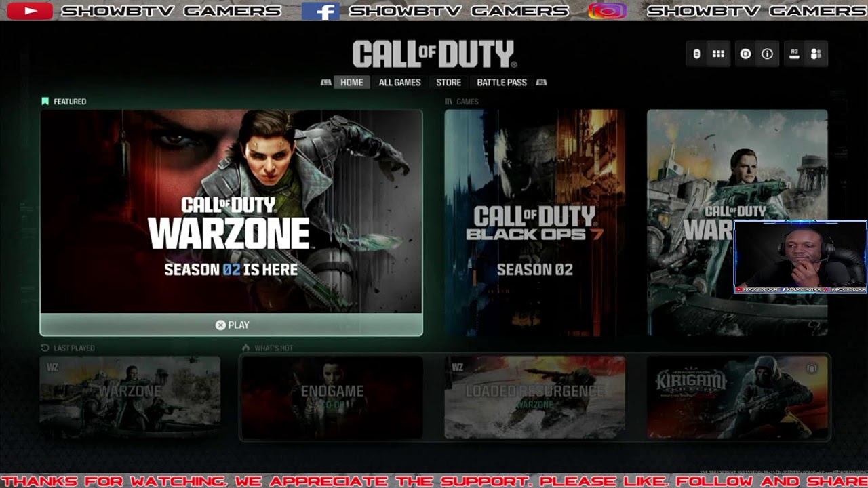
Task: Click the Facebook logo in overlay banner
Action: (x=320, y=11)
